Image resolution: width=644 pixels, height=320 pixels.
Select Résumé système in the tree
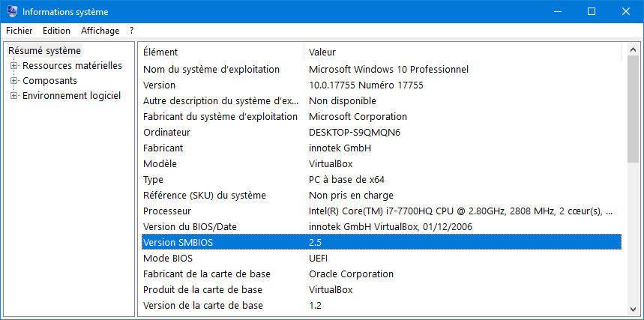[45, 51]
